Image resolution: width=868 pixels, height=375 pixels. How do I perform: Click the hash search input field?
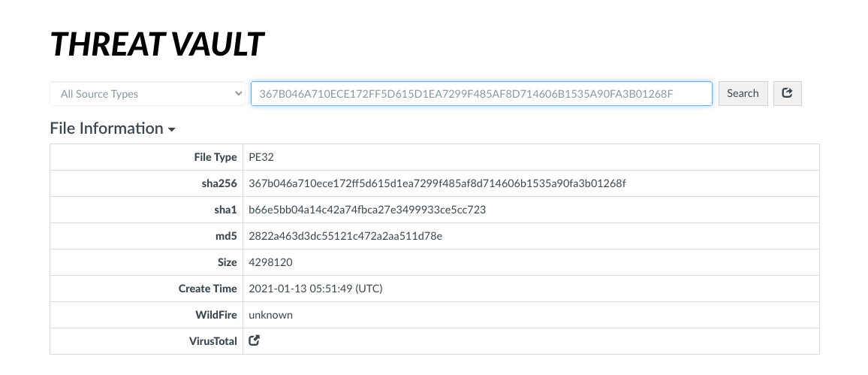point(481,94)
